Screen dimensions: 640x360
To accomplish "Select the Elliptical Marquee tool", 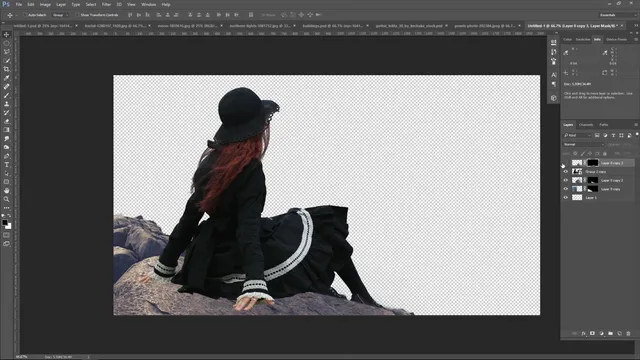I will tap(7, 43).
